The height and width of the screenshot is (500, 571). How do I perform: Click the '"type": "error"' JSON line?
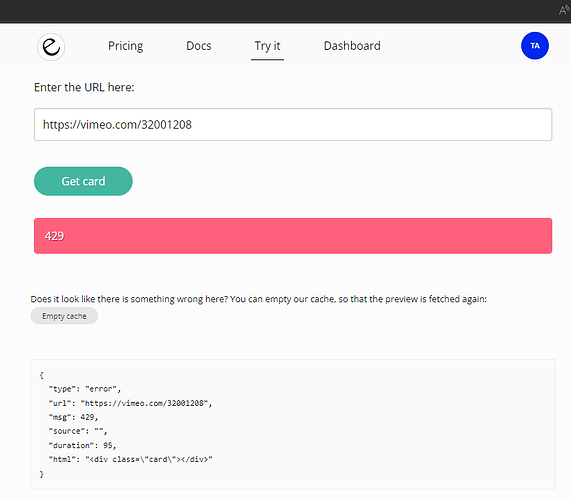(84, 389)
